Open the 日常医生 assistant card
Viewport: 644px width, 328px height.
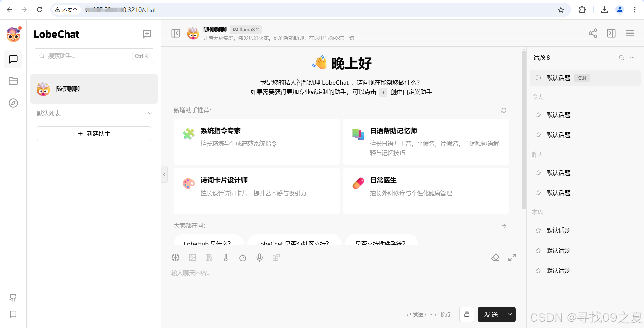click(x=426, y=191)
